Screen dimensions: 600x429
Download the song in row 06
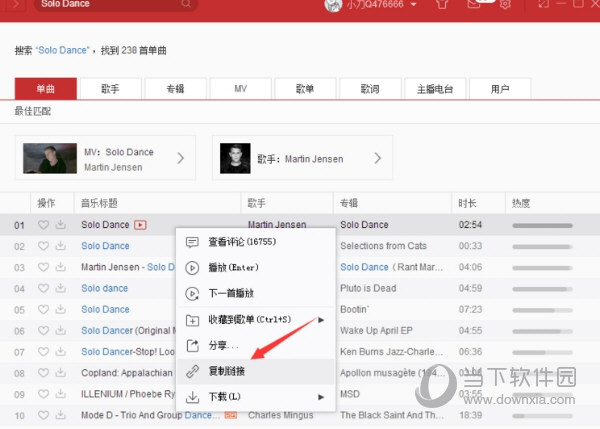pyautogui.click(x=60, y=330)
